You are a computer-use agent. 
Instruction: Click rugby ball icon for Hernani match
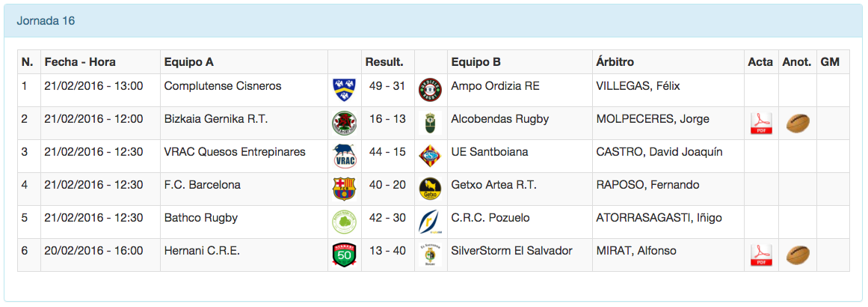coord(798,255)
